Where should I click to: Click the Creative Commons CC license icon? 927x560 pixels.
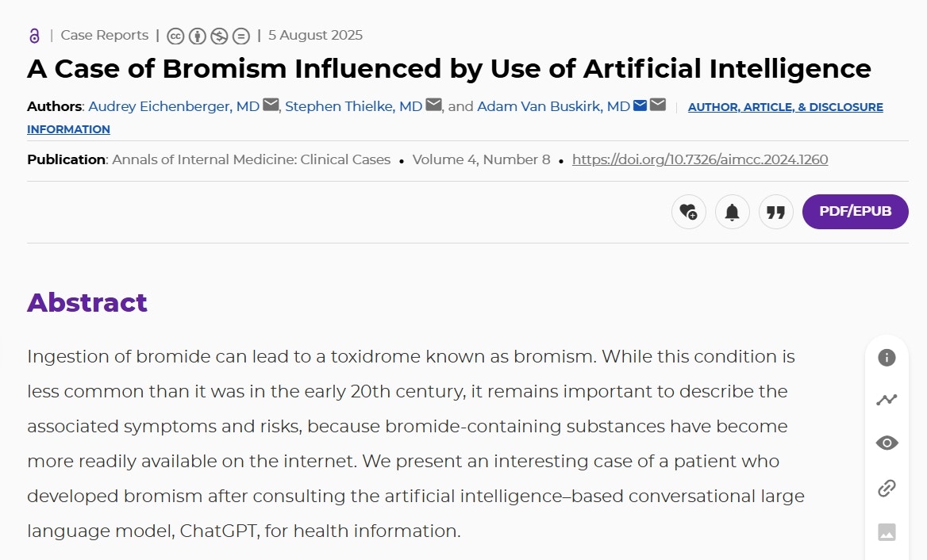(x=175, y=36)
